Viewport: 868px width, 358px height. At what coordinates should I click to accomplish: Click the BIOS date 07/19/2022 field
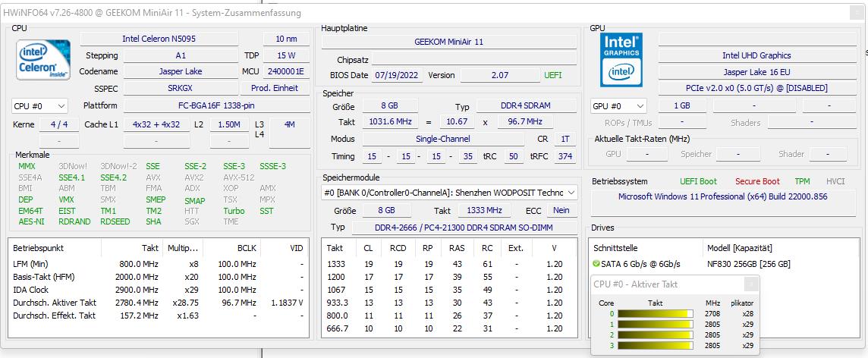[398, 75]
